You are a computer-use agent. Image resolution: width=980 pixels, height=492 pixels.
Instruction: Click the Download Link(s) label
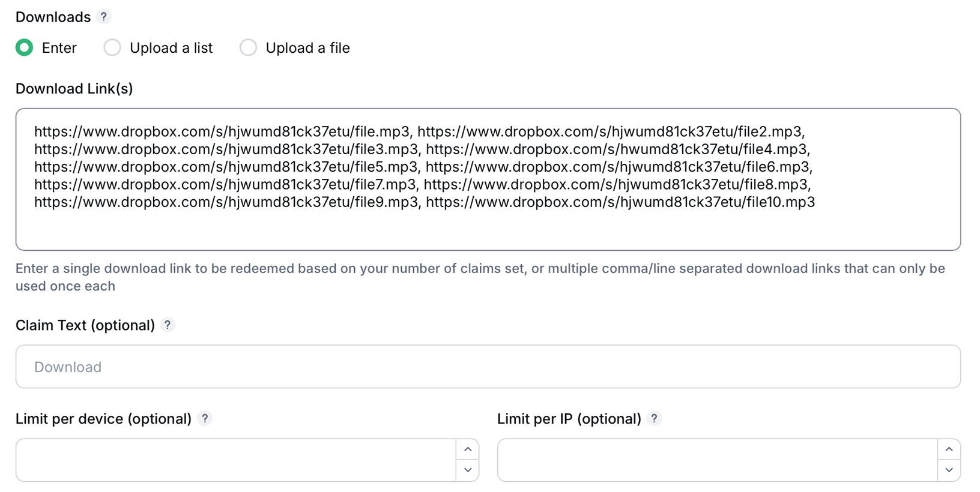pyautogui.click(x=74, y=88)
